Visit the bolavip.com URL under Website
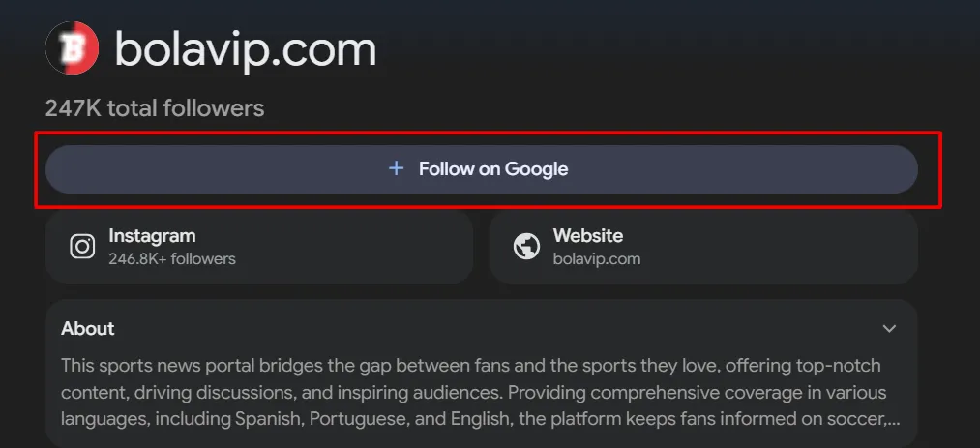This screenshot has height=448, width=980. point(596,258)
